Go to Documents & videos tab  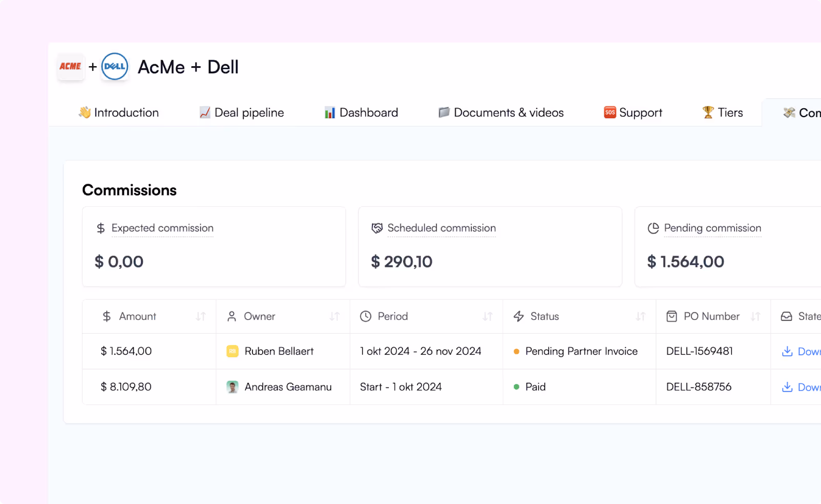501,112
